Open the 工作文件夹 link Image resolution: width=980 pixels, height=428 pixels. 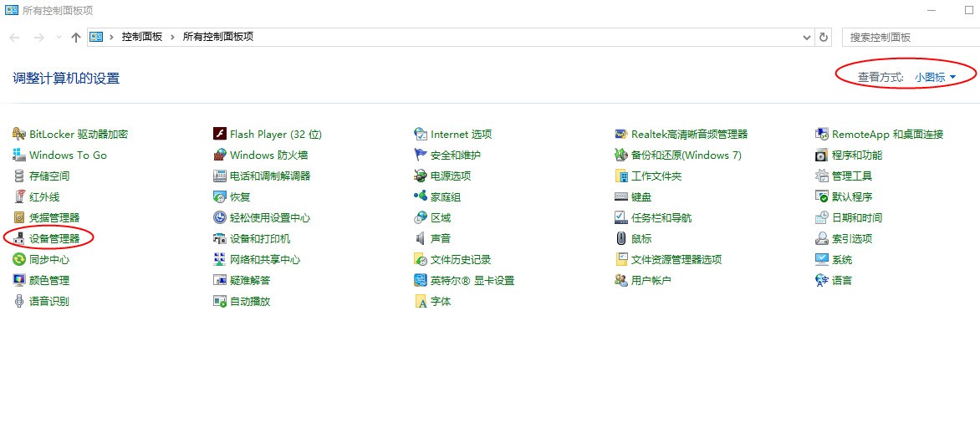point(656,176)
